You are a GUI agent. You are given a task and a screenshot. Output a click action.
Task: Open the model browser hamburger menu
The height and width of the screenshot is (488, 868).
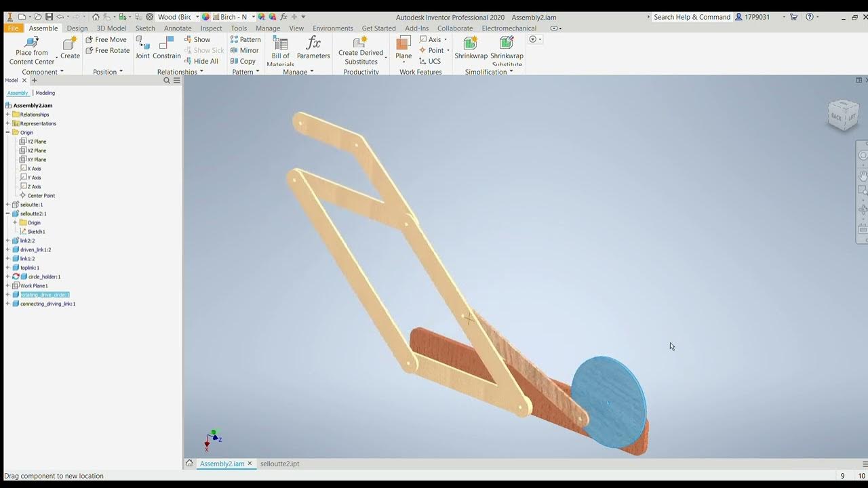pos(177,81)
